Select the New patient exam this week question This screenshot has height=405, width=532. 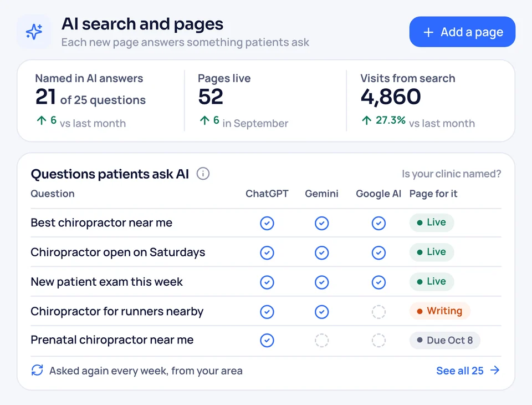click(106, 282)
